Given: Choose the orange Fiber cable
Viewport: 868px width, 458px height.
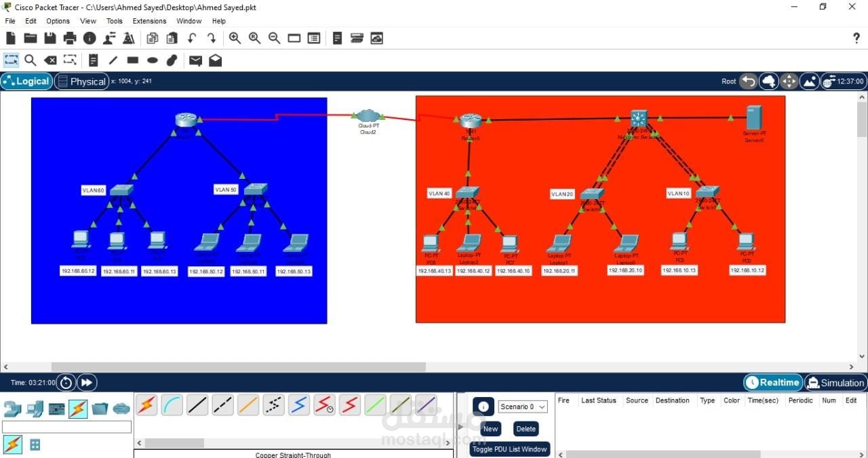Looking at the screenshot, I should (x=248, y=405).
